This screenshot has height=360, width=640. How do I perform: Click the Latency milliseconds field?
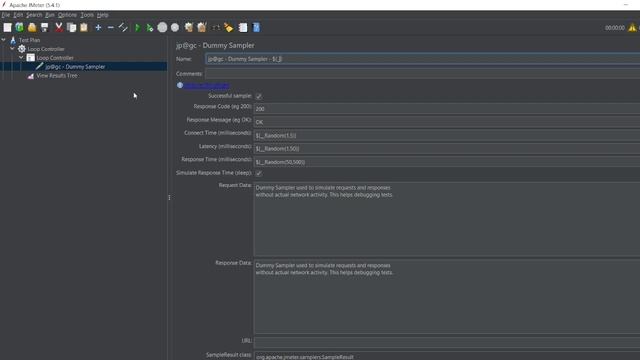coord(447,149)
